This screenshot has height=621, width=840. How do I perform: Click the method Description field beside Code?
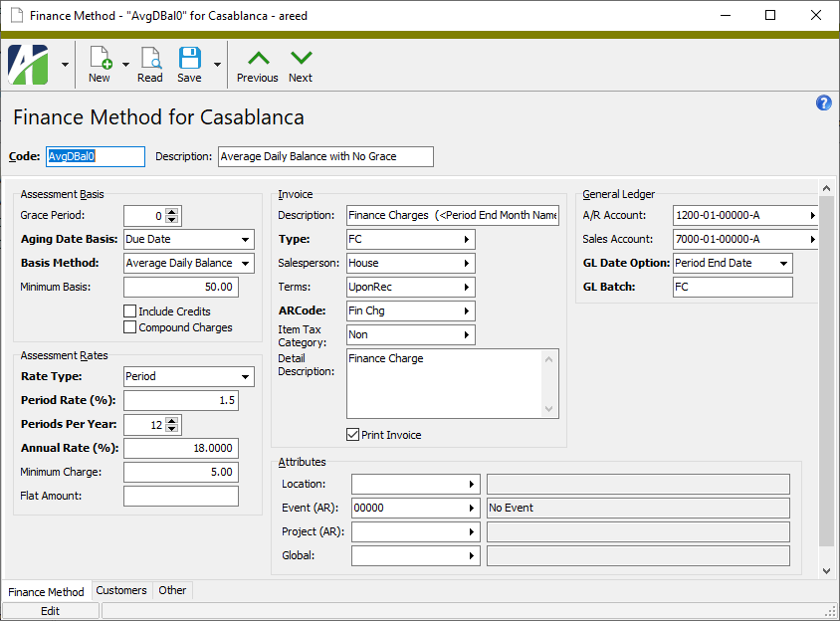pos(325,156)
